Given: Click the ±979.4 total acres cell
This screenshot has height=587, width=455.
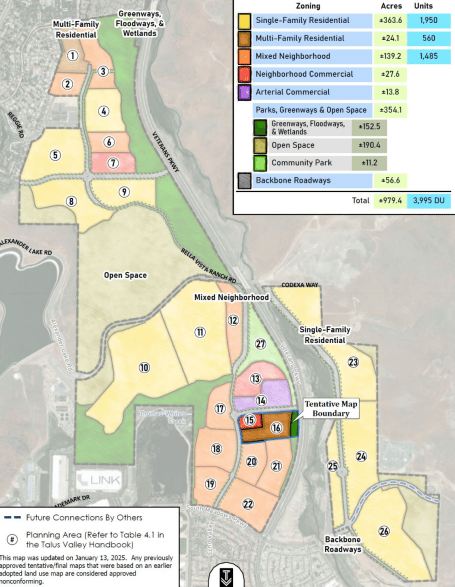Looking at the screenshot, I should (390, 201).
